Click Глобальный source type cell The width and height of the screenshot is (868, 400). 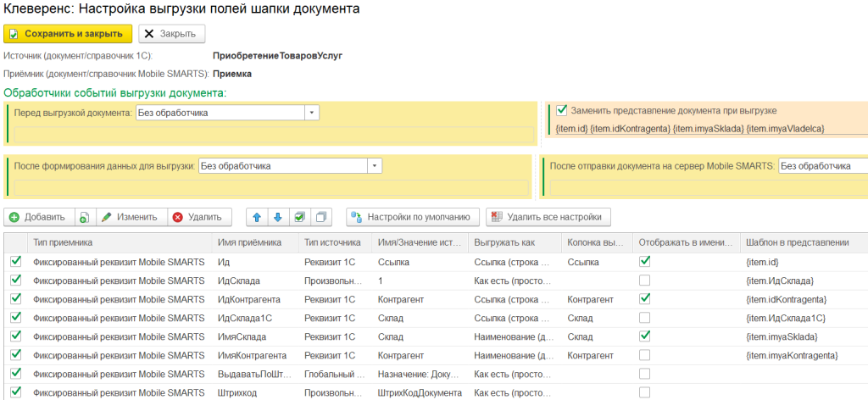(x=335, y=374)
